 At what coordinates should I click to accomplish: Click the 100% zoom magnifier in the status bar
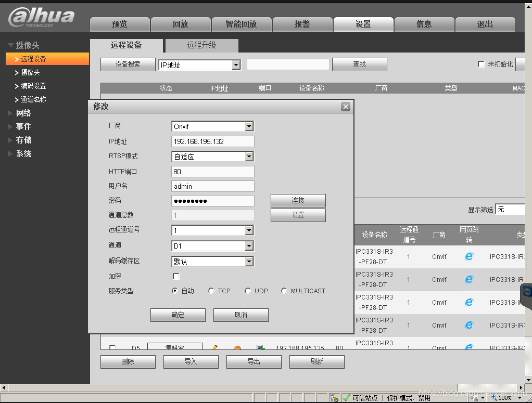pos(495,398)
